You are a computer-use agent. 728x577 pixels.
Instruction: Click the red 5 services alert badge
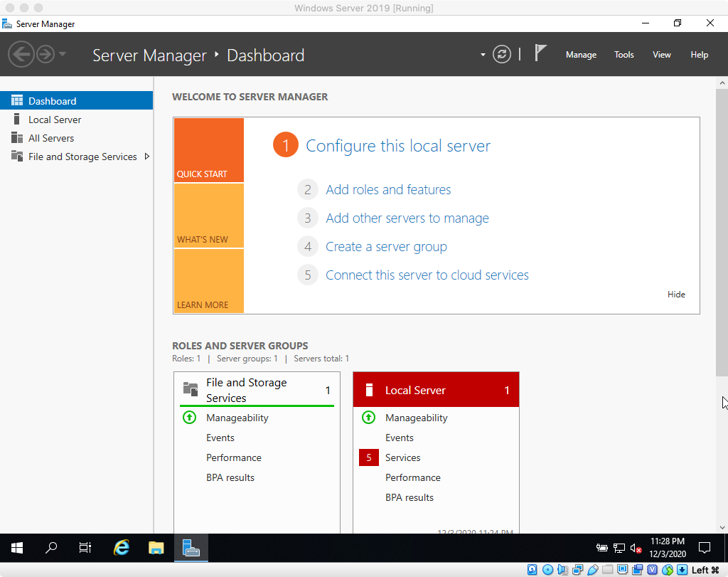[x=369, y=457]
